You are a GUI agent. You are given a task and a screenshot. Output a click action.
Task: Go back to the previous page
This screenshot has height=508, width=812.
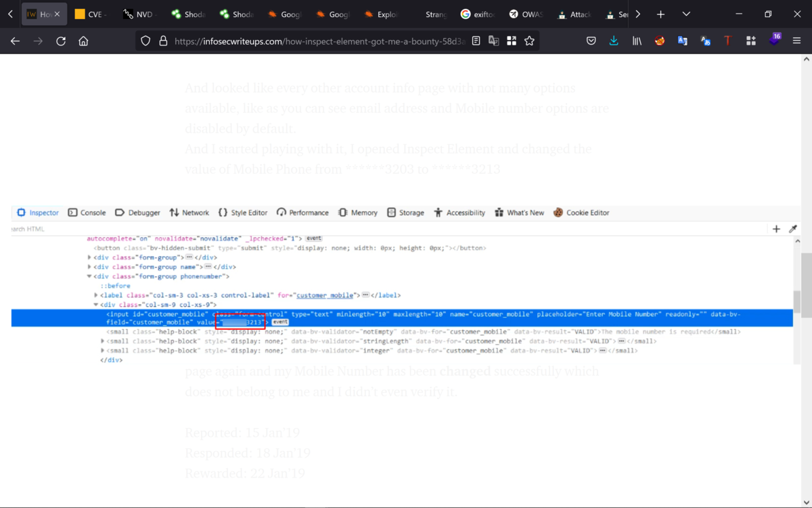pyautogui.click(x=15, y=41)
